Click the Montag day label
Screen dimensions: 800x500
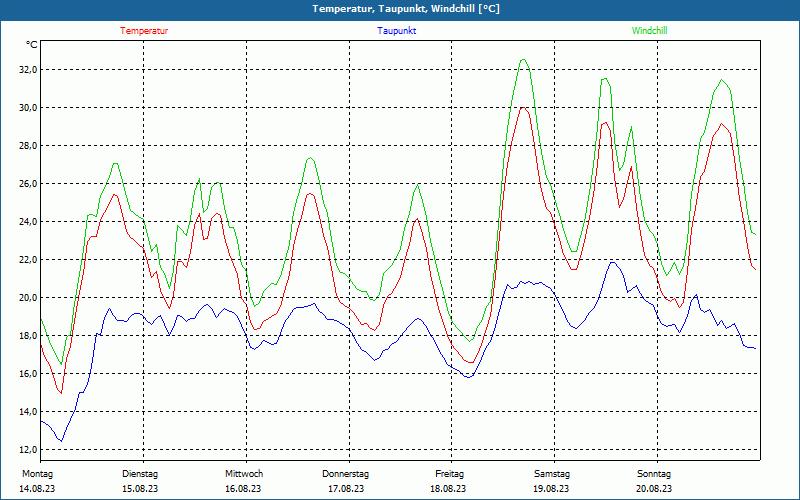(x=37, y=474)
